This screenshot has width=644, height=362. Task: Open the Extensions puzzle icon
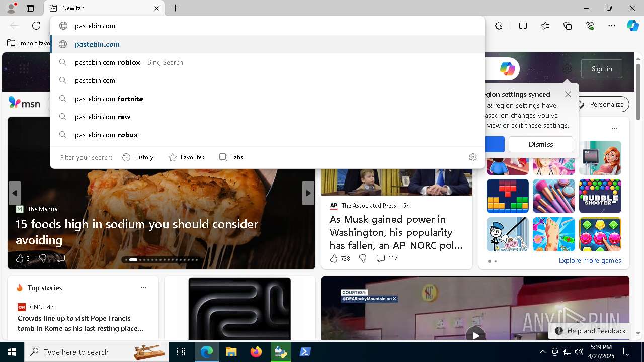(499, 26)
